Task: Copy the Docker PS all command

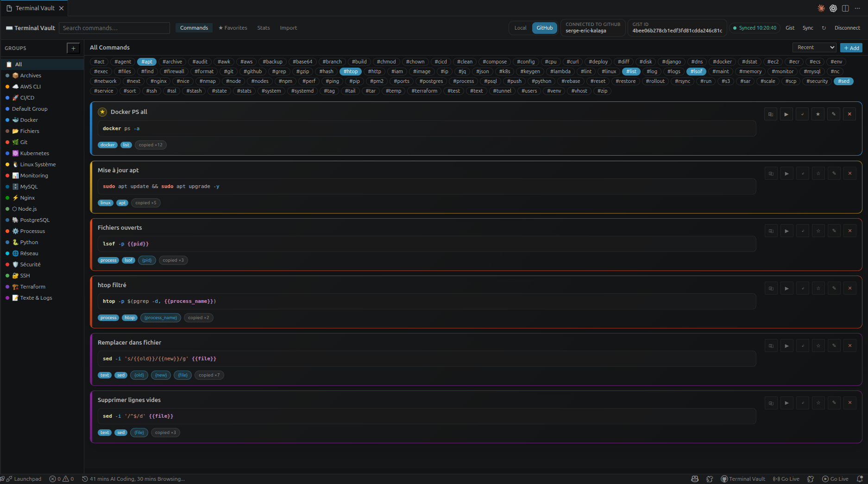Action: 771,114
